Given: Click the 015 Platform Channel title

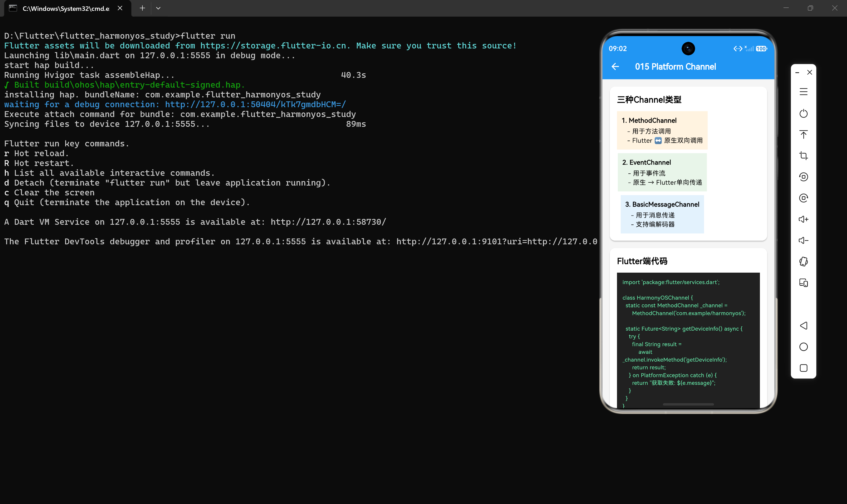Looking at the screenshot, I should click(x=675, y=66).
